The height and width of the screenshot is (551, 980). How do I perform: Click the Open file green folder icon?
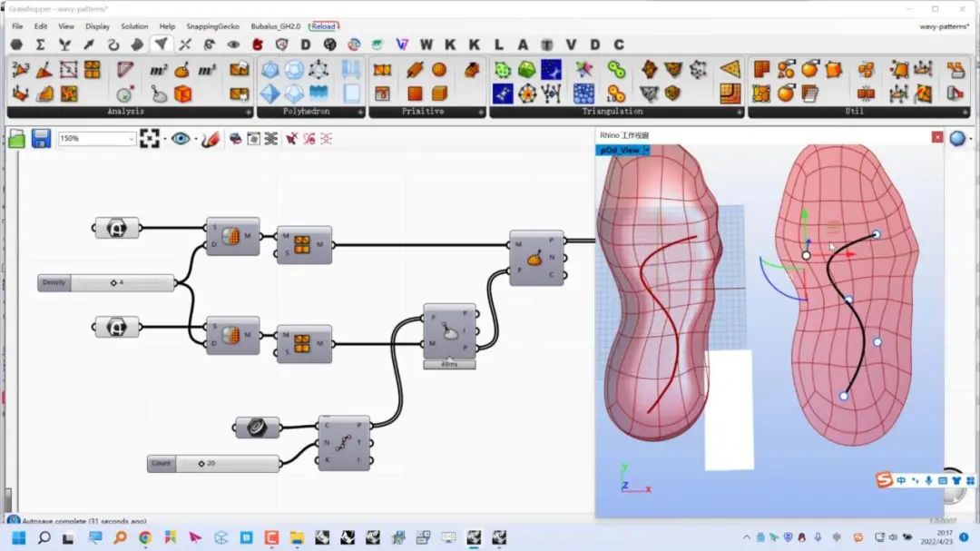pos(17,139)
